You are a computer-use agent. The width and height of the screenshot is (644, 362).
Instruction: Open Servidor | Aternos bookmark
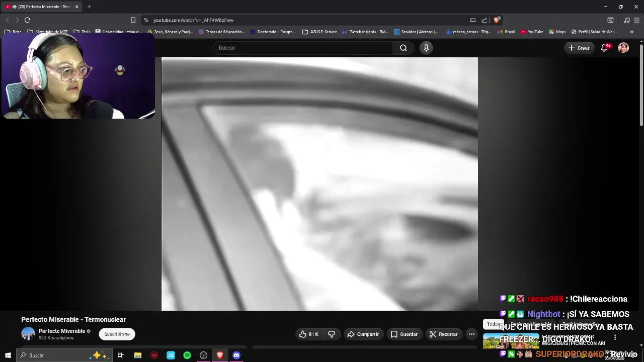[416, 32]
